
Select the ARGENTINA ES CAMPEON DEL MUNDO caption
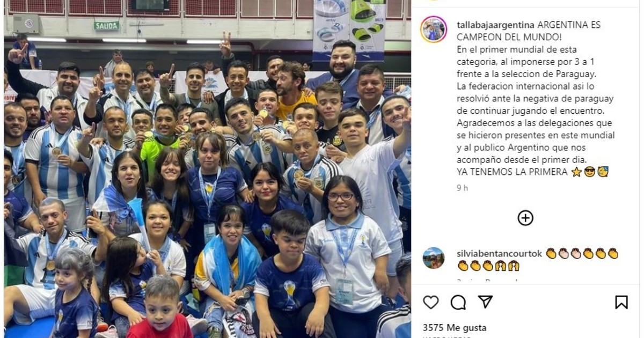[529, 31]
